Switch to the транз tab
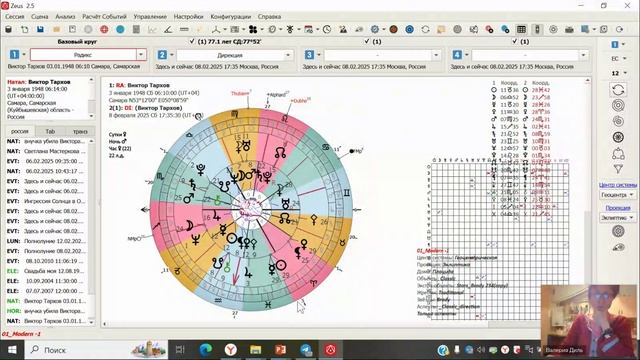Viewport: 640px width, 360px height. pyautogui.click(x=80, y=131)
